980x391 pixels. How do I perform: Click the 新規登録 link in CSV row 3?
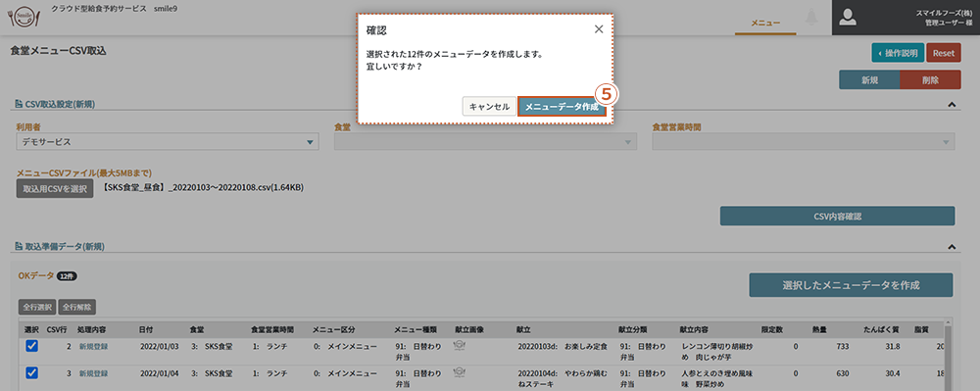point(93,373)
